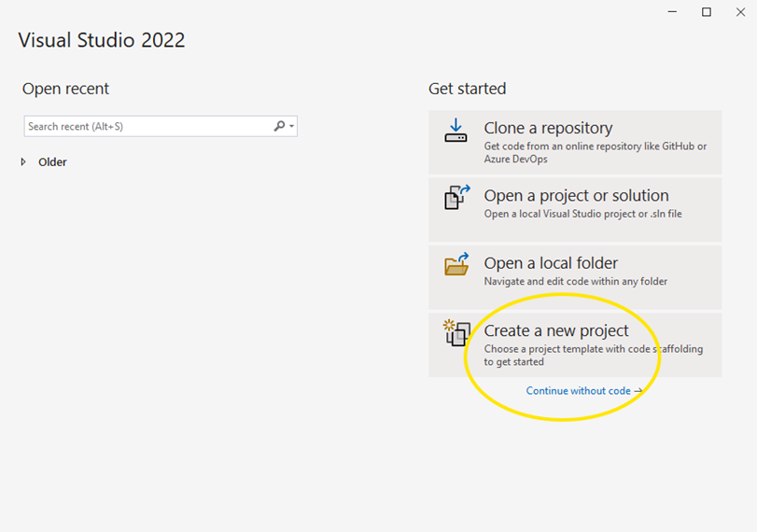Click the Older group label
Viewport: 757px width, 532px height.
pos(52,162)
